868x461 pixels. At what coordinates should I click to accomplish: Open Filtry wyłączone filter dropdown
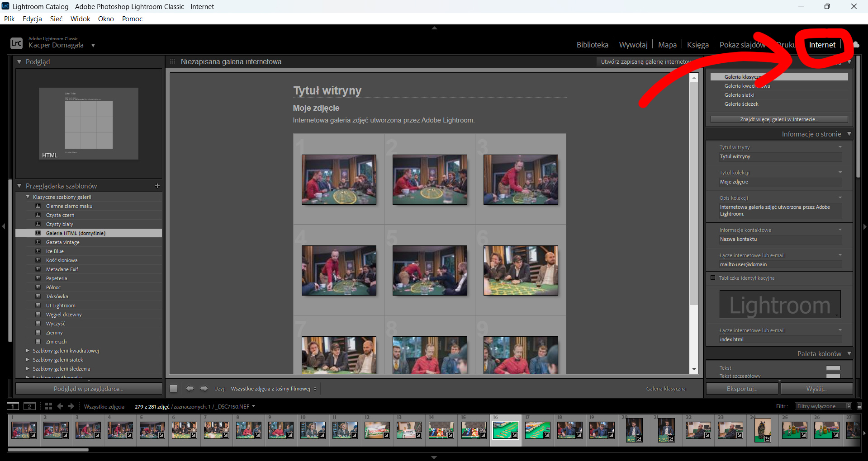[x=824, y=406]
